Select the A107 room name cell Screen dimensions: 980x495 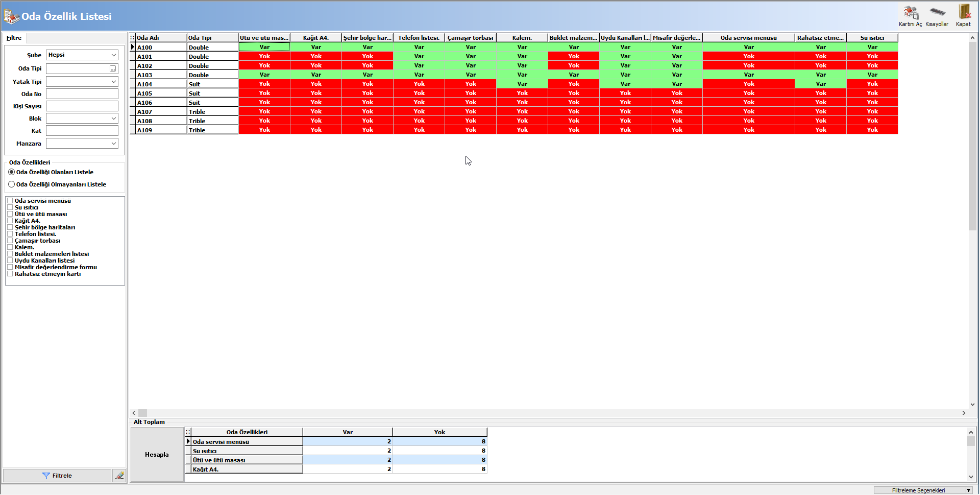pyautogui.click(x=161, y=112)
